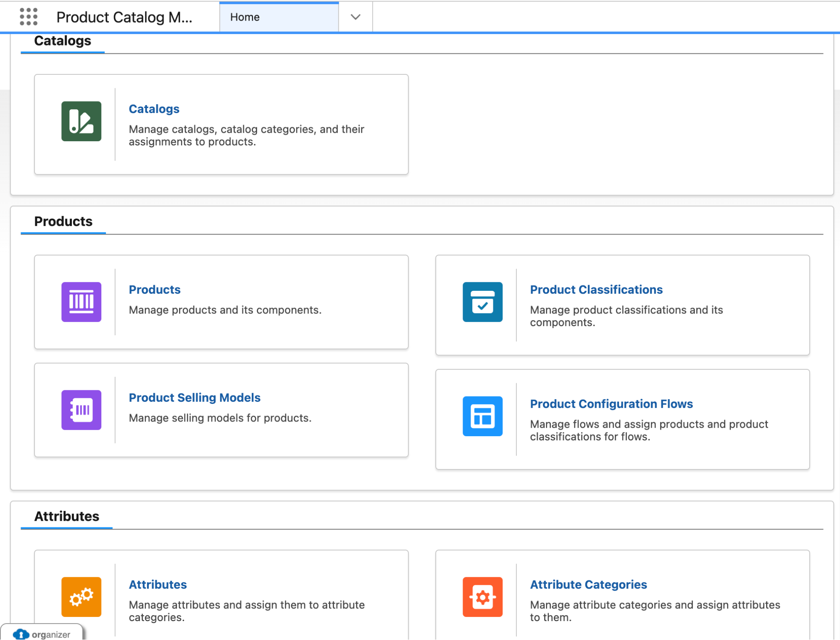Click 'Manage attributes and assign them' description
Image resolution: width=840 pixels, height=640 pixels.
tap(247, 611)
